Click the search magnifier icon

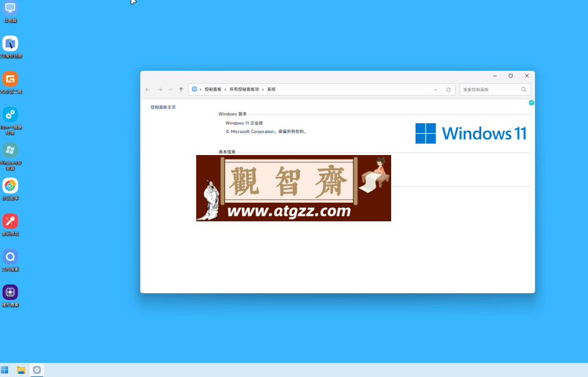click(524, 89)
